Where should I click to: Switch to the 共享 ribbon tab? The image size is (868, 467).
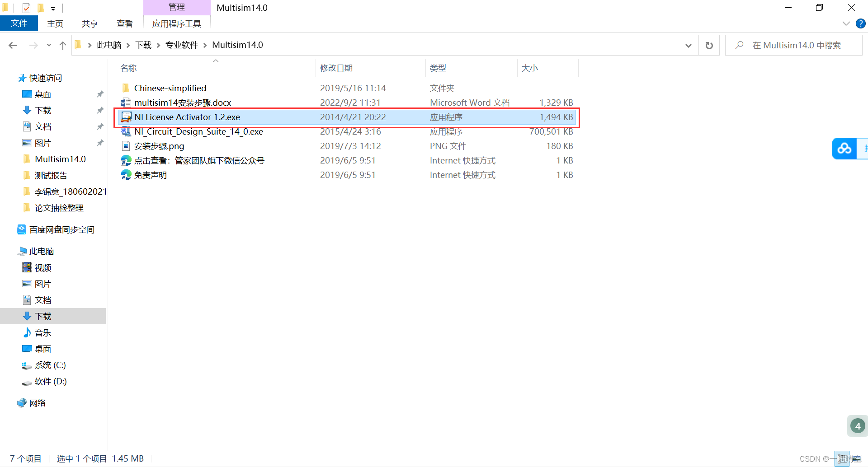[x=90, y=23]
